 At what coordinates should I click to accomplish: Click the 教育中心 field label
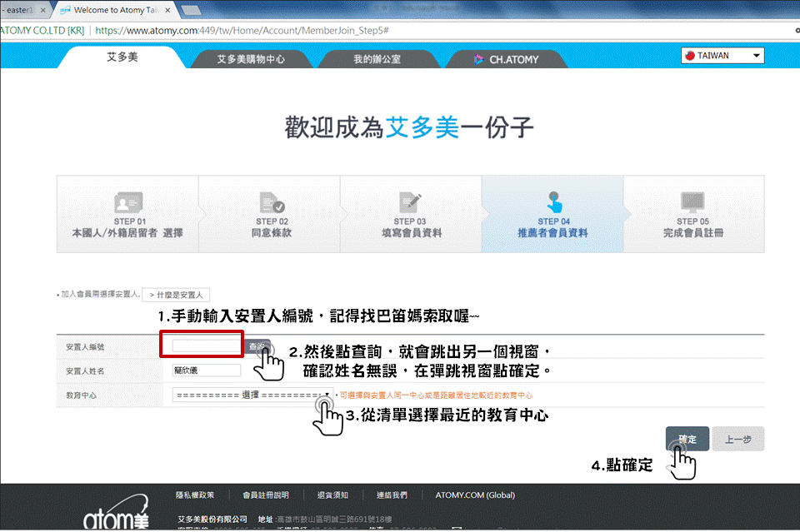pos(81,395)
